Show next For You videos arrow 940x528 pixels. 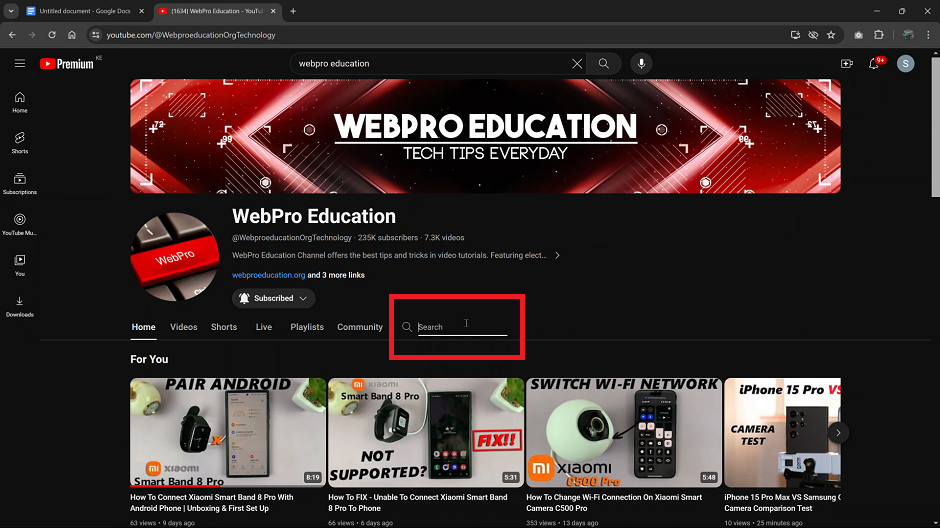(x=838, y=433)
